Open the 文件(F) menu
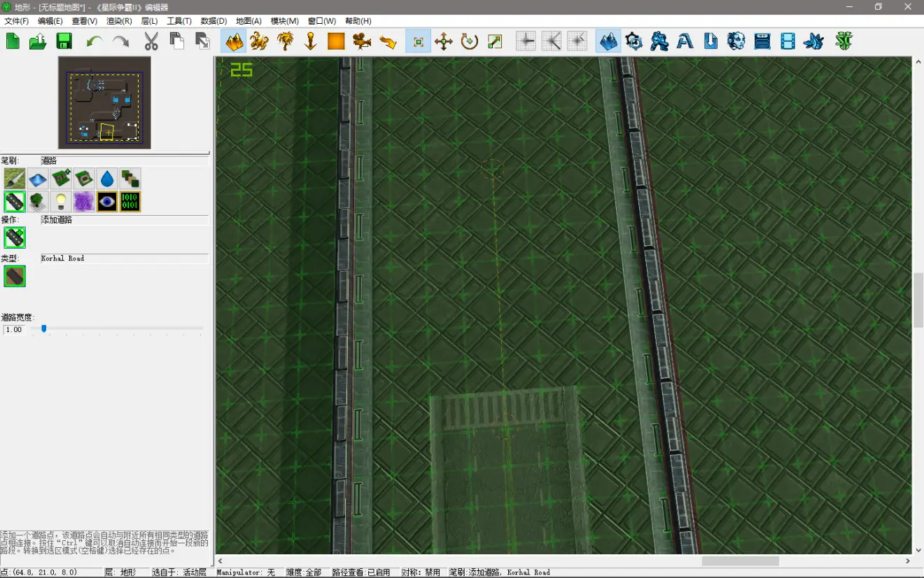The image size is (924, 578). pos(17,21)
